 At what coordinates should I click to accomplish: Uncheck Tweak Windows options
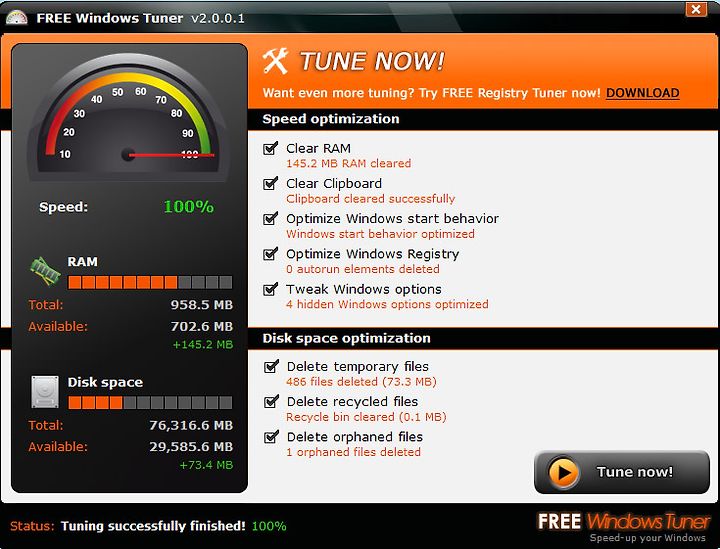pyautogui.click(x=270, y=289)
